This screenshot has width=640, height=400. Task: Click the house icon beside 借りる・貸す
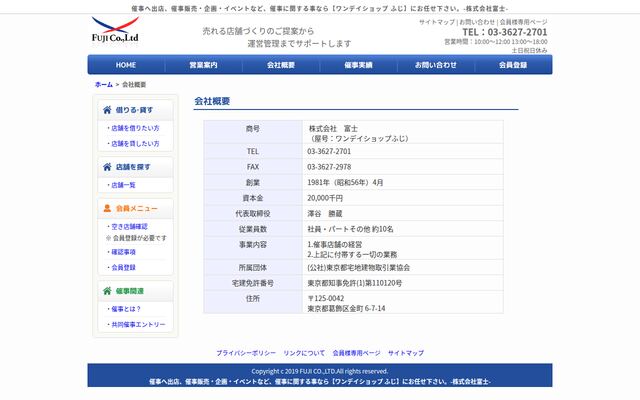click(107, 110)
